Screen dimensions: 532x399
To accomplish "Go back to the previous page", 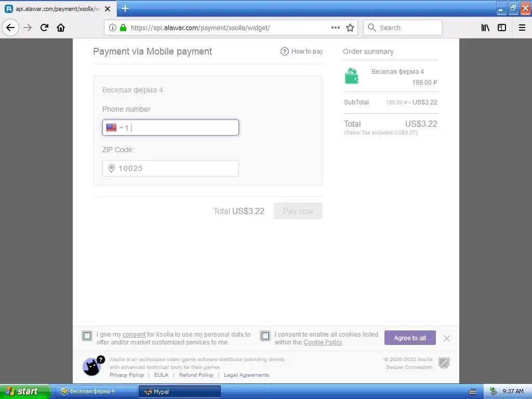I will click(10, 28).
